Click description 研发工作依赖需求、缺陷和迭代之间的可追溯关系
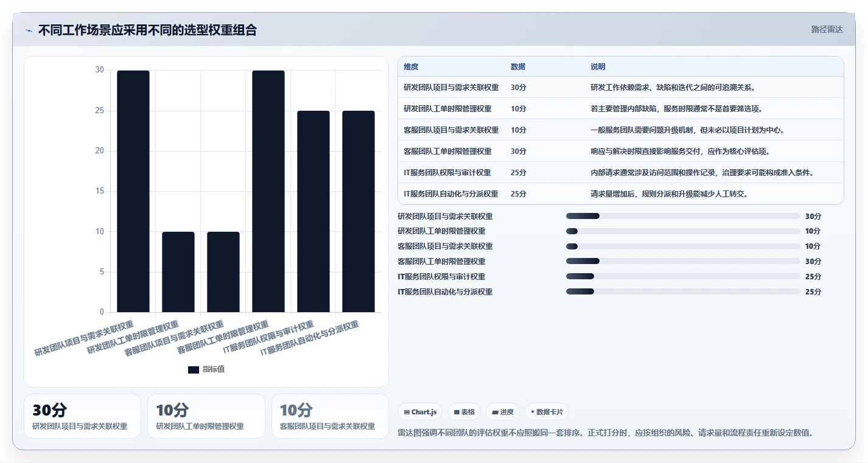The height and width of the screenshot is (463, 868). [x=673, y=88]
